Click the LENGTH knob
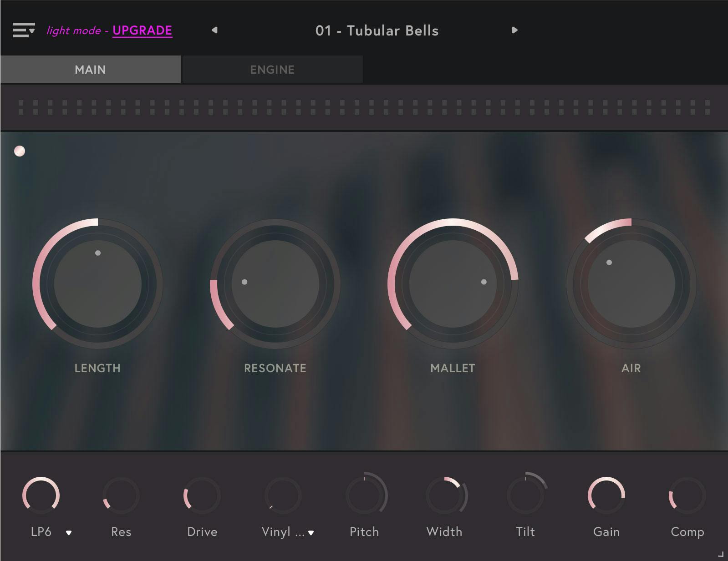Viewport: 728px width, 561px height. tap(97, 284)
